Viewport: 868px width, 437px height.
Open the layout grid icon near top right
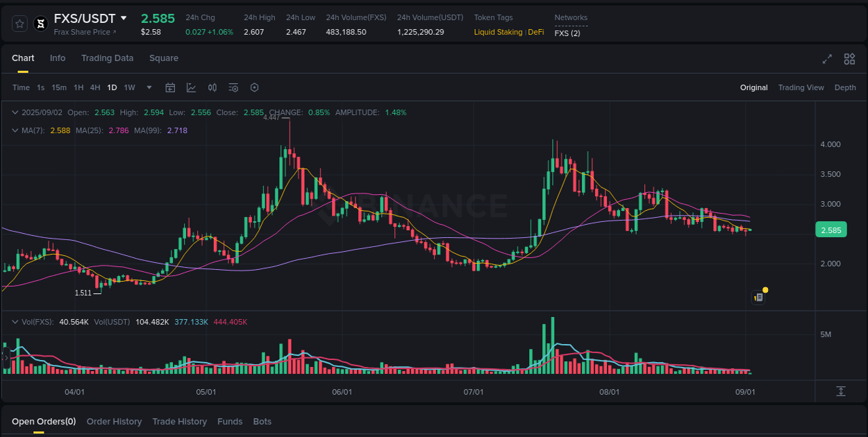point(849,60)
